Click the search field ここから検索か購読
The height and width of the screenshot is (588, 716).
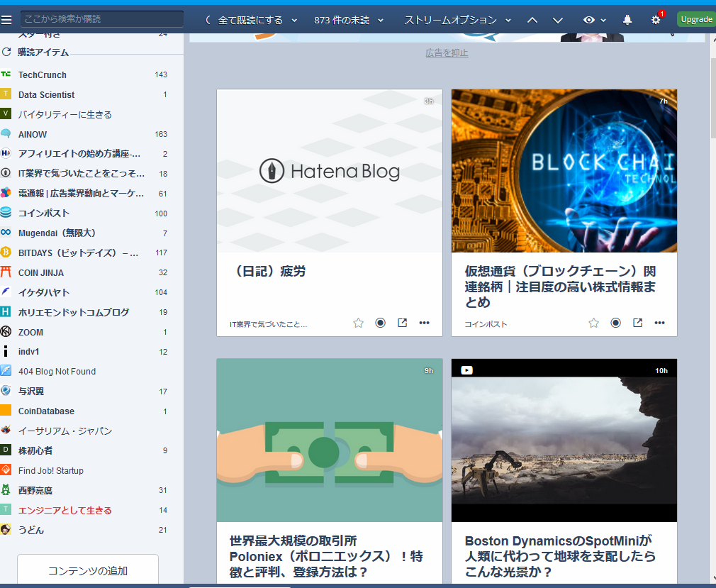tap(102, 19)
